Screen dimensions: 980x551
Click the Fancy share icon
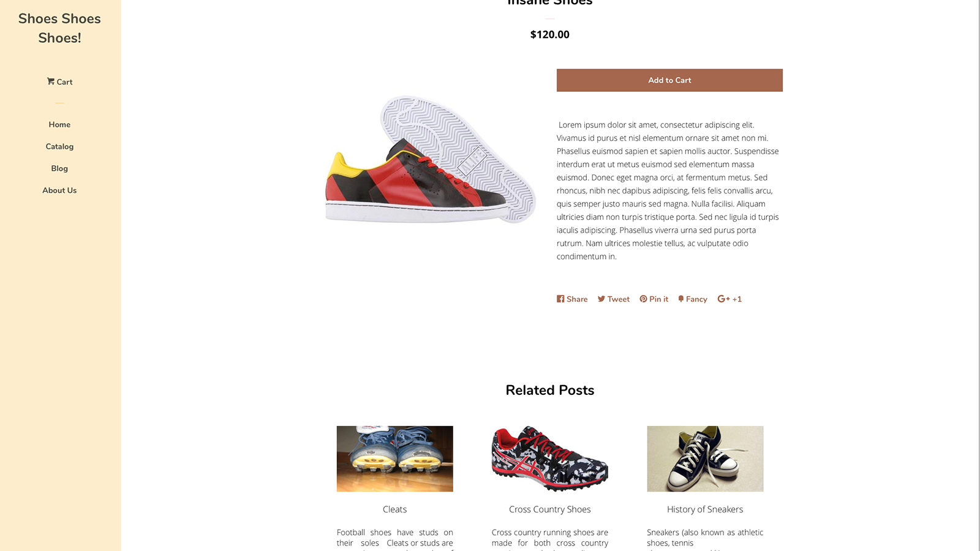click(x=681, y=299)
